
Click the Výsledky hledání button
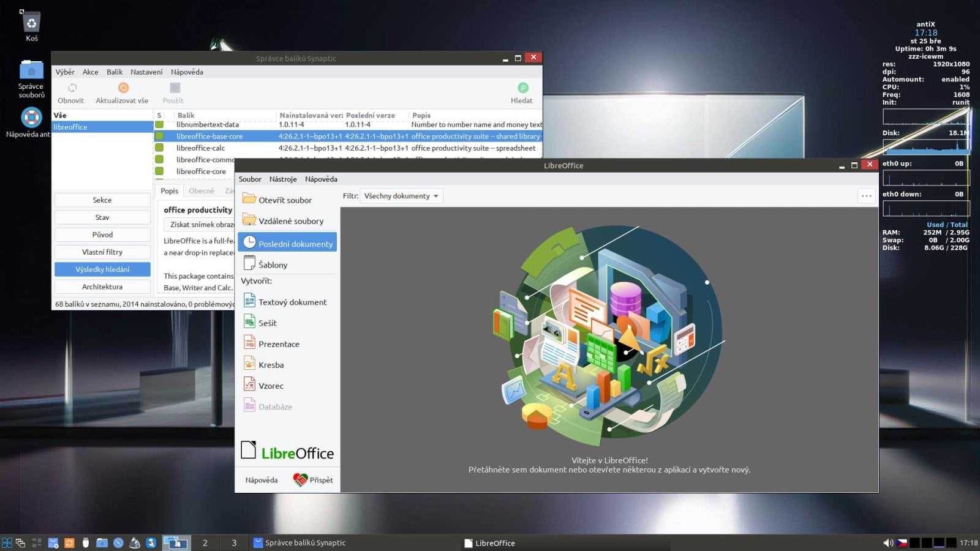click(x=102, y=269)
